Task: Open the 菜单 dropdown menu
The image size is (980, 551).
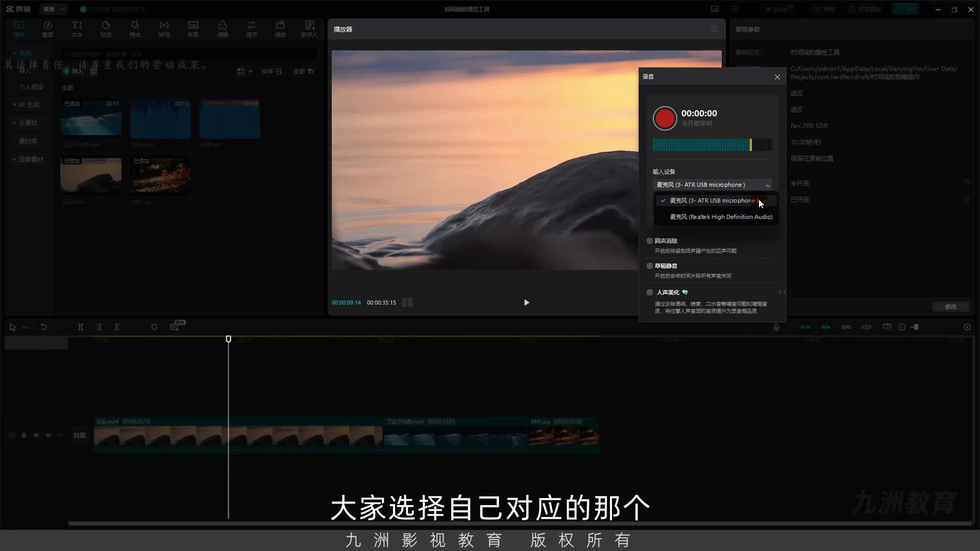Action: coord(53,9)
